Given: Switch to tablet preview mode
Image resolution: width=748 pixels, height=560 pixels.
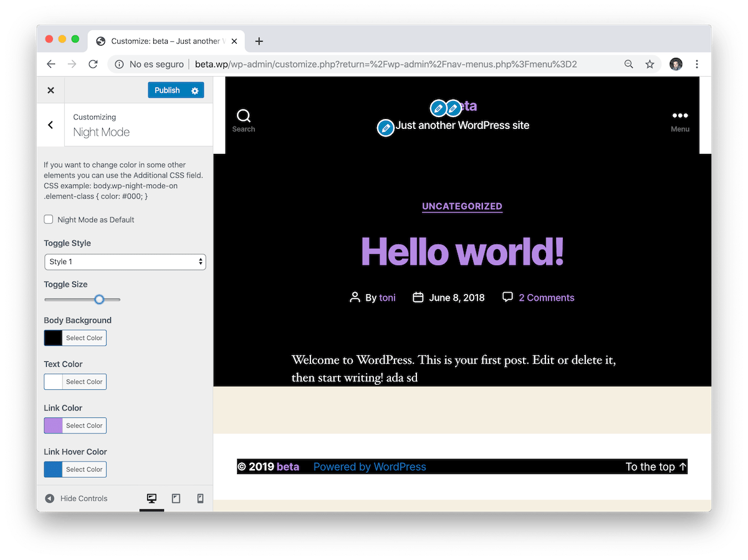Looking at the screenshot, I should (176, 498).
